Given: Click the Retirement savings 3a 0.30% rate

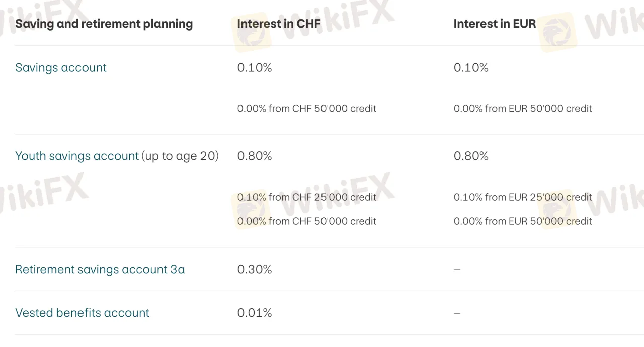Looking at the screenshot, I should click(x=255, y=270).
